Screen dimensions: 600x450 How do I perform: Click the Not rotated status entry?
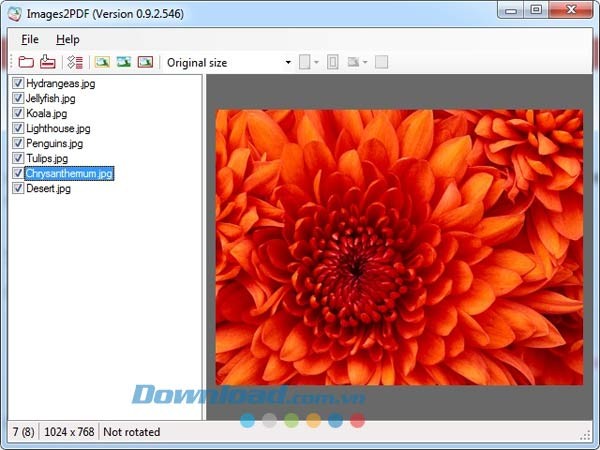pyautogui.click(x=132, y=432)
